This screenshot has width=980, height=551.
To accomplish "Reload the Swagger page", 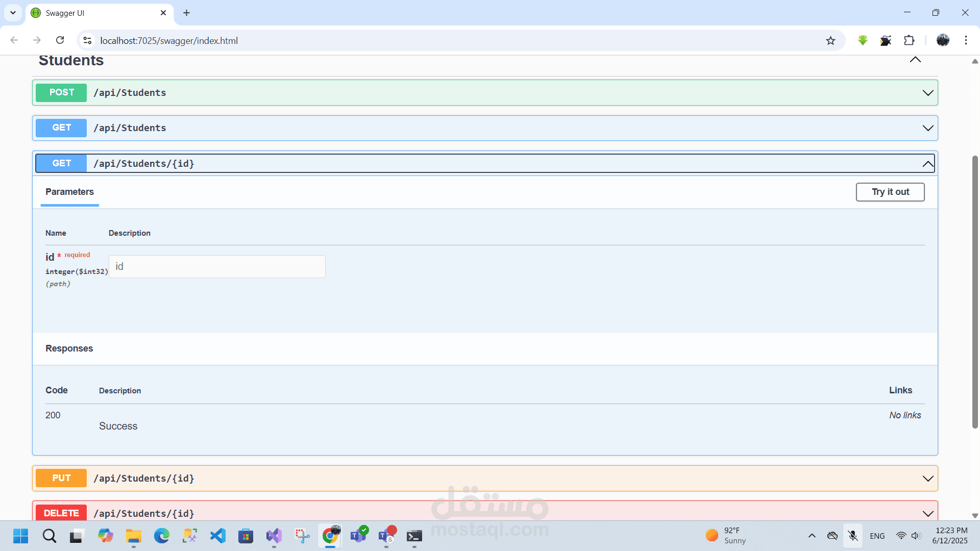I will [60, 40].
